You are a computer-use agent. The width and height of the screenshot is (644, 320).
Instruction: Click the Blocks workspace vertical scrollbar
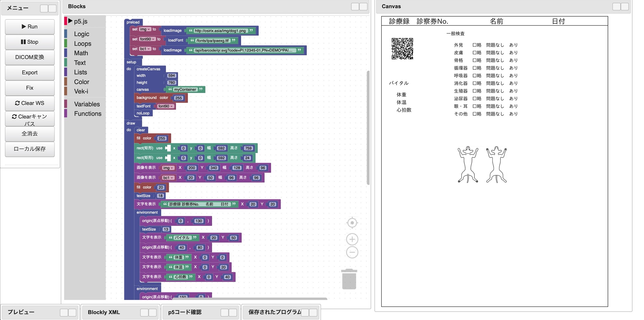coord(368,128)
